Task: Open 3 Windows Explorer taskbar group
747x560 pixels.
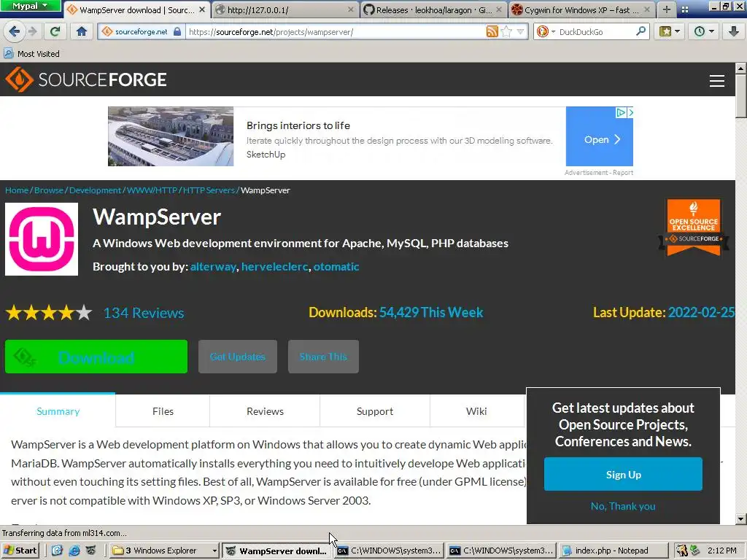Action: tap(165, 551)
